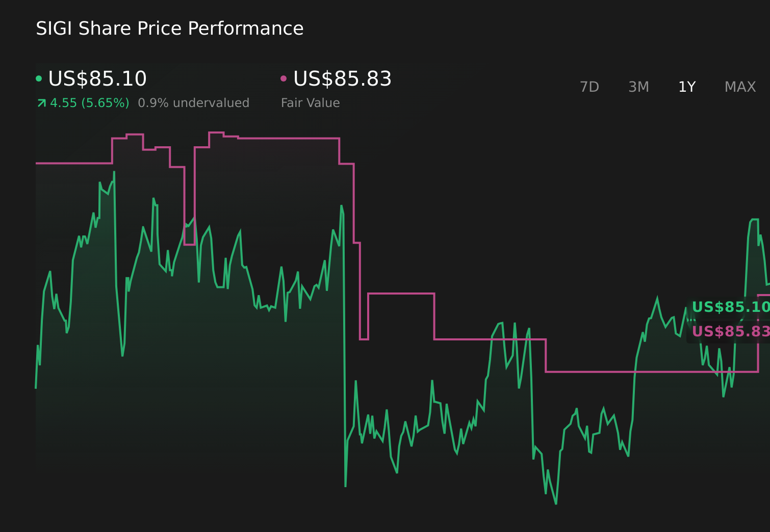The height and width of the screenshot is (532, 770).
Task: Toggle the share price series visibility
Action: (97, 78)
